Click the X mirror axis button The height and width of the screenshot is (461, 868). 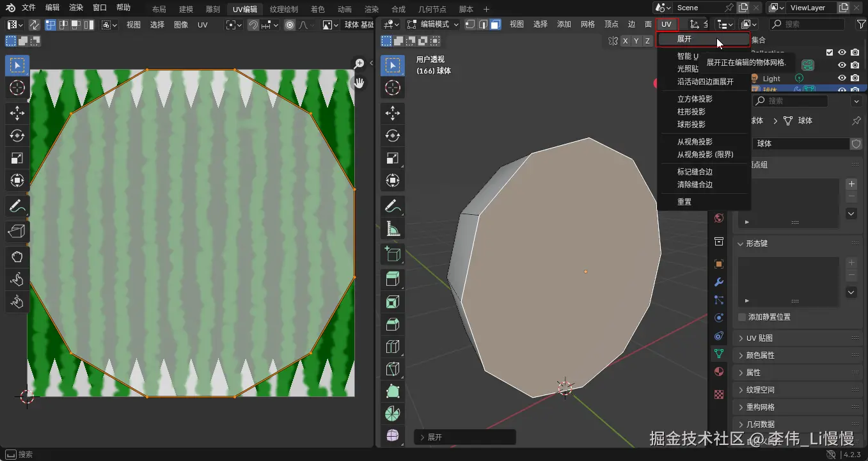click(625, 41)
